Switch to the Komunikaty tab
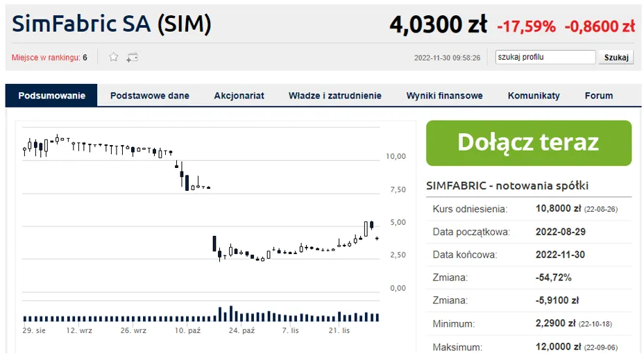 [533, 96]
